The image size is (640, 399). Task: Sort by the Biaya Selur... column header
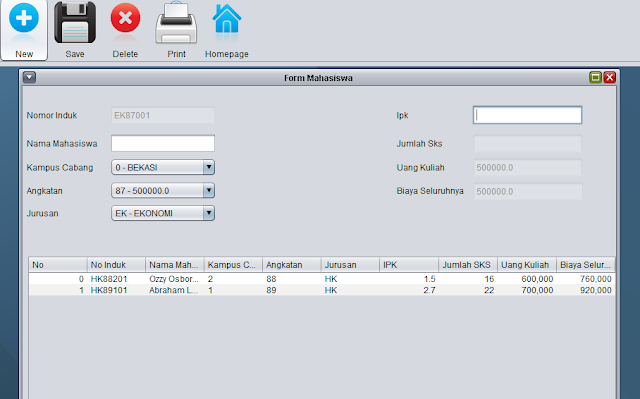[x=585, y=265]
